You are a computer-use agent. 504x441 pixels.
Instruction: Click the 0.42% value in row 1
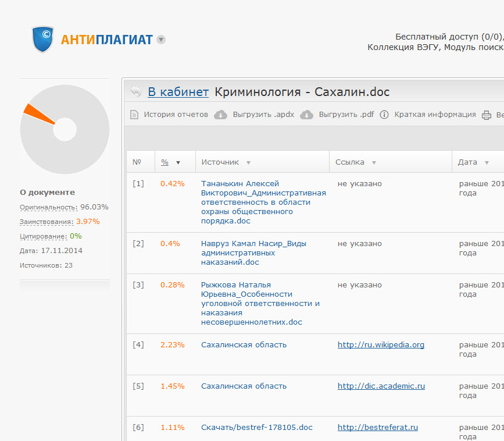click(x=173, y=184)
